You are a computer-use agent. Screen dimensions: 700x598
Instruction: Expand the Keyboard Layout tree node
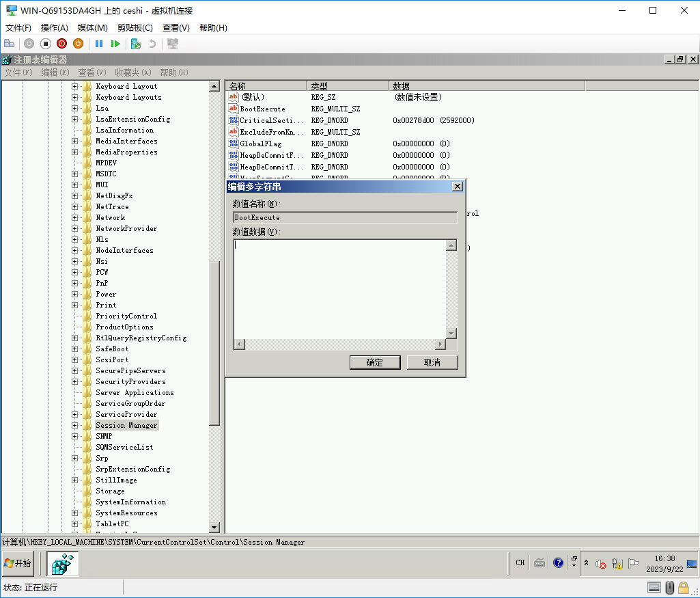(x=75, y=87)
